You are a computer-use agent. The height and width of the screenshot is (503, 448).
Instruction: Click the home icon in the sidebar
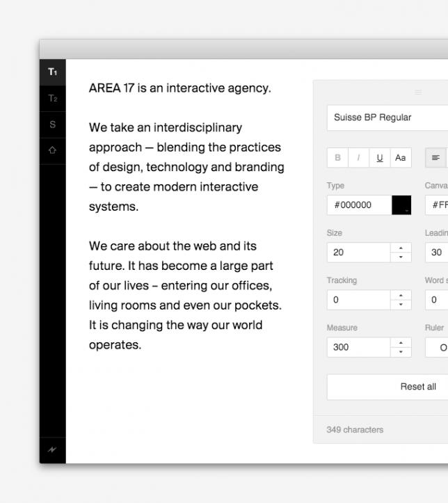click(x=53, y=151)
